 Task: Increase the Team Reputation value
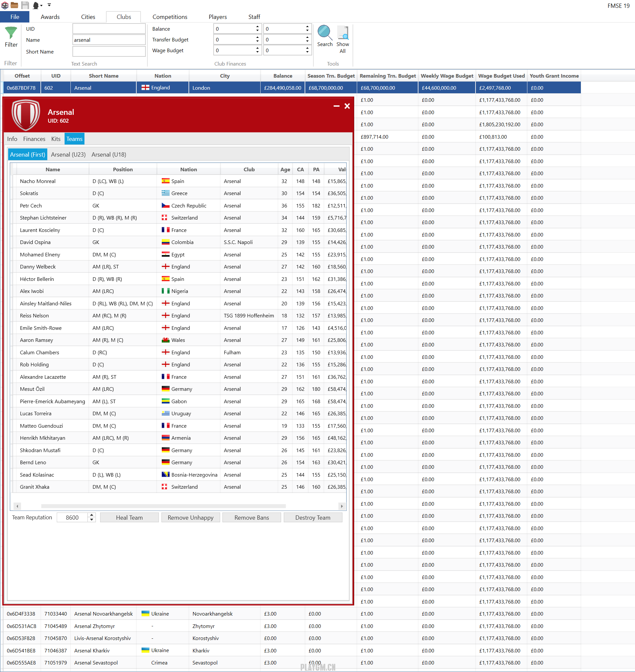click(x=91, y=515)
